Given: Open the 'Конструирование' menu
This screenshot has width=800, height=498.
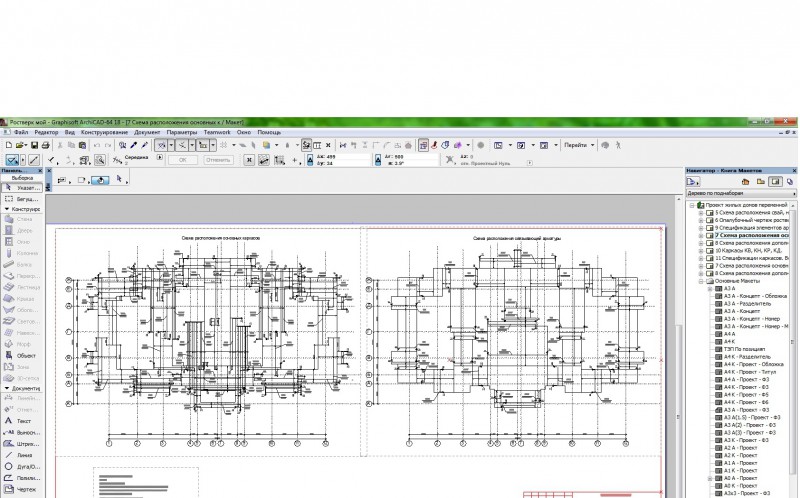Looking at the screenshot, I should click(105, 132).
